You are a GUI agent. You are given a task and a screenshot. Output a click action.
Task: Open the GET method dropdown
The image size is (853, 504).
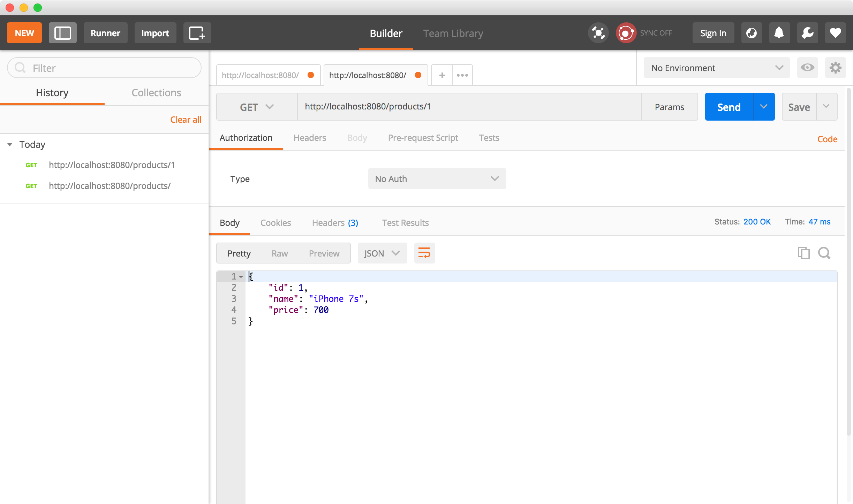[x=257, y=107]
